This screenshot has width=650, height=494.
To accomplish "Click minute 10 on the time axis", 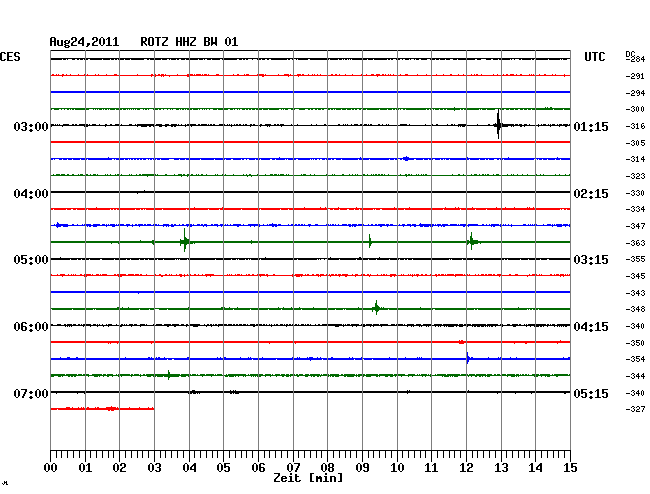I will pyautogui.click(x=397, y=467).
